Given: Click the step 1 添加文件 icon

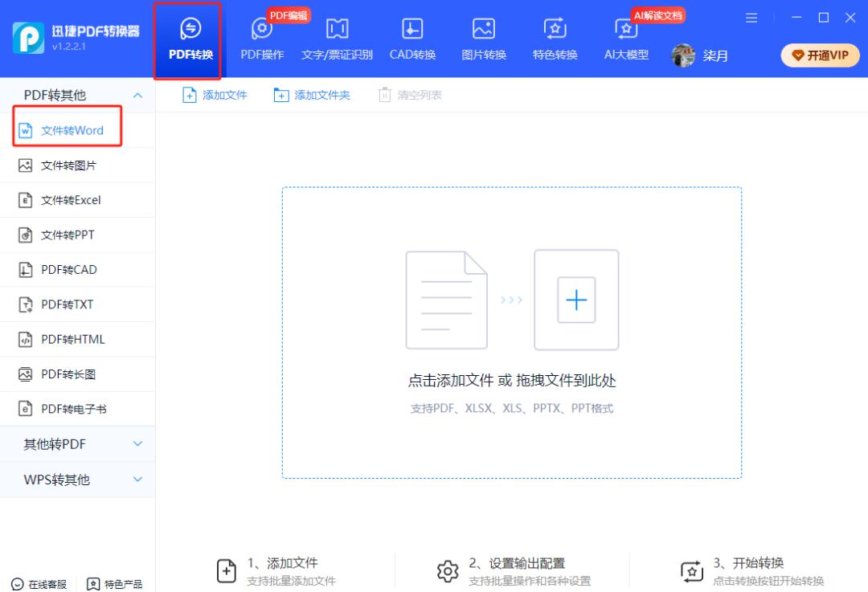Looking at the screenshot, I should pos(227,571).
